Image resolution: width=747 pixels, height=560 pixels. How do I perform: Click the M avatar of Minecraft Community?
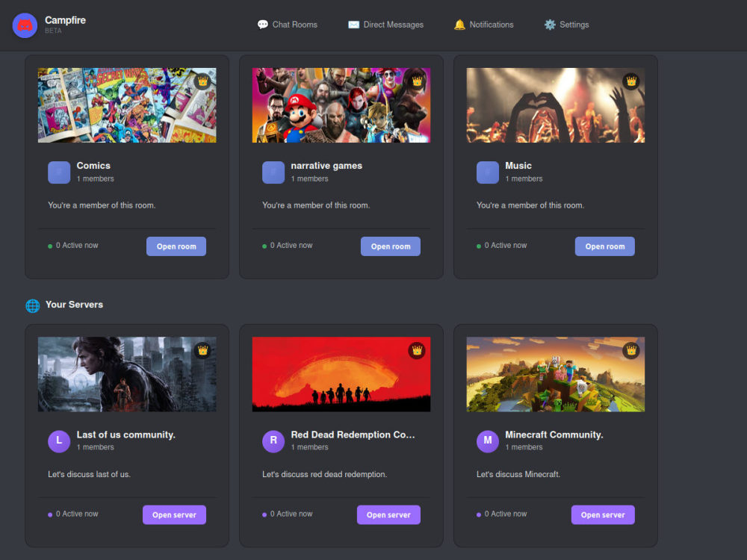coord(488,441)
